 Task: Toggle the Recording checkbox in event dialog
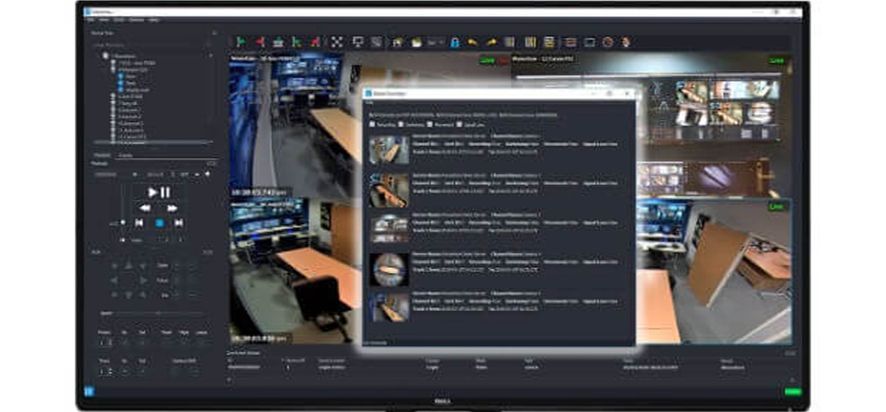point(372,124)
